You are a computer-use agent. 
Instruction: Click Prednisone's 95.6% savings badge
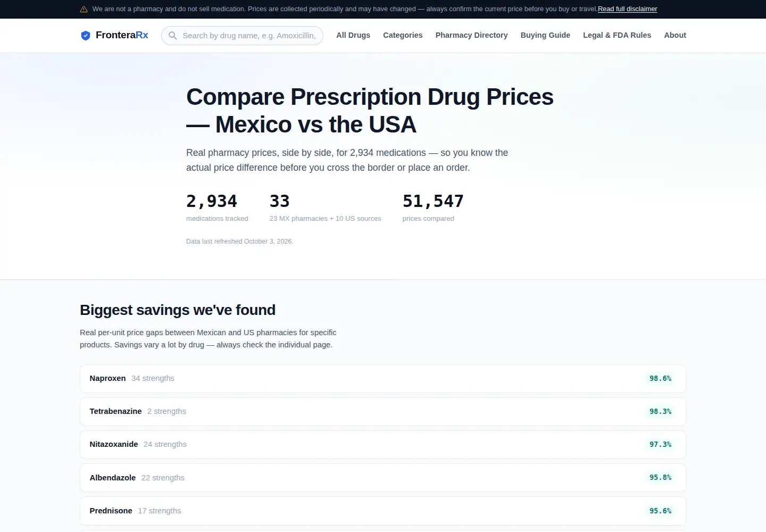click(x=660, y=511)
